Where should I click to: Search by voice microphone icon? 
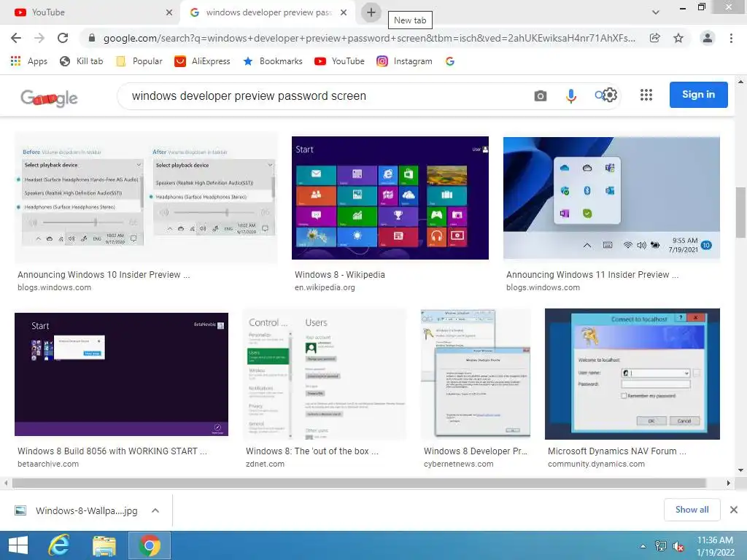tap(570, 96)
